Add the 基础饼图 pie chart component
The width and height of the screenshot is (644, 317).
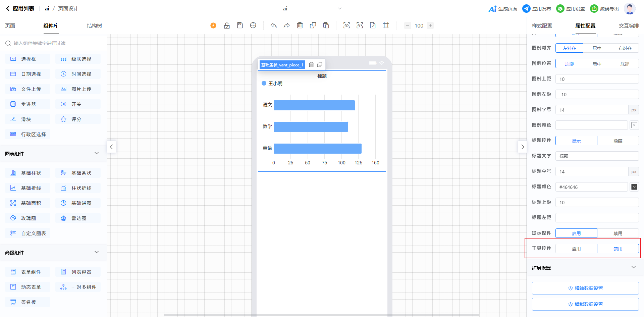(x=78, y=203)
